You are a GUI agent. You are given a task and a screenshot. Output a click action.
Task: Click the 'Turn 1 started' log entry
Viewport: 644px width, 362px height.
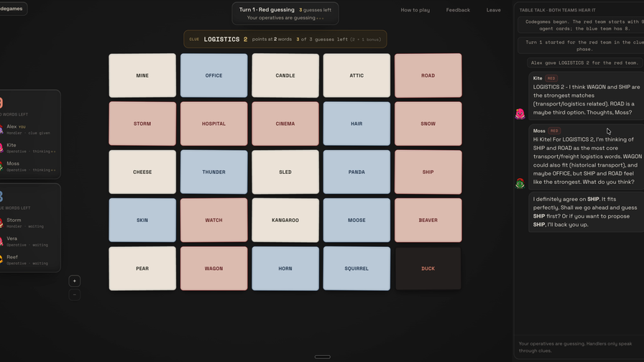(x=581, y=45)
